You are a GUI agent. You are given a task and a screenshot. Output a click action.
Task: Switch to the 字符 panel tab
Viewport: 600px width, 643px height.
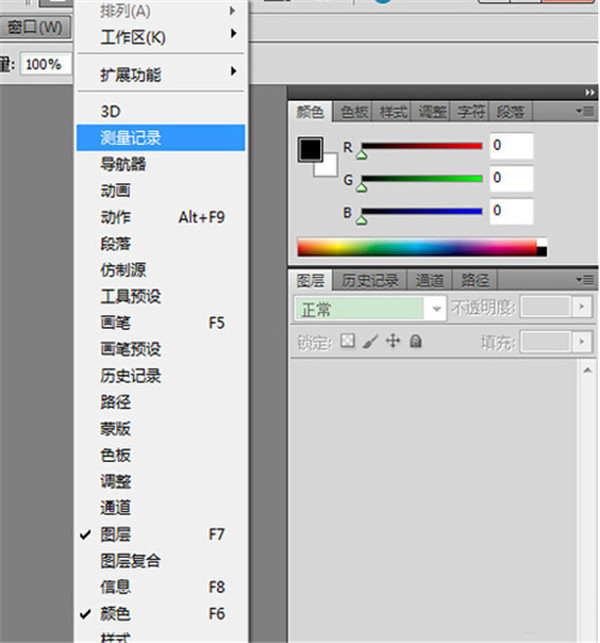(470, 112)
